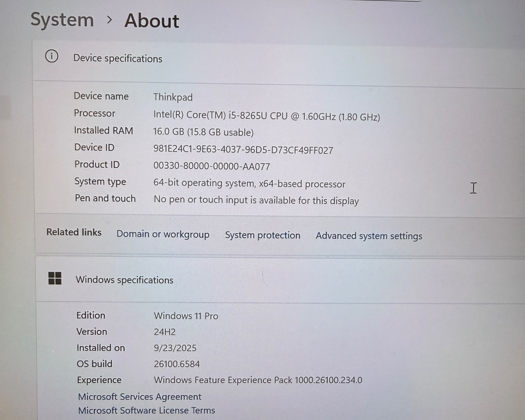The width and height of the screenshot is (525, 420).
Task: Click the Edition label
Action: pyautogui.click(x=91, y=315)
